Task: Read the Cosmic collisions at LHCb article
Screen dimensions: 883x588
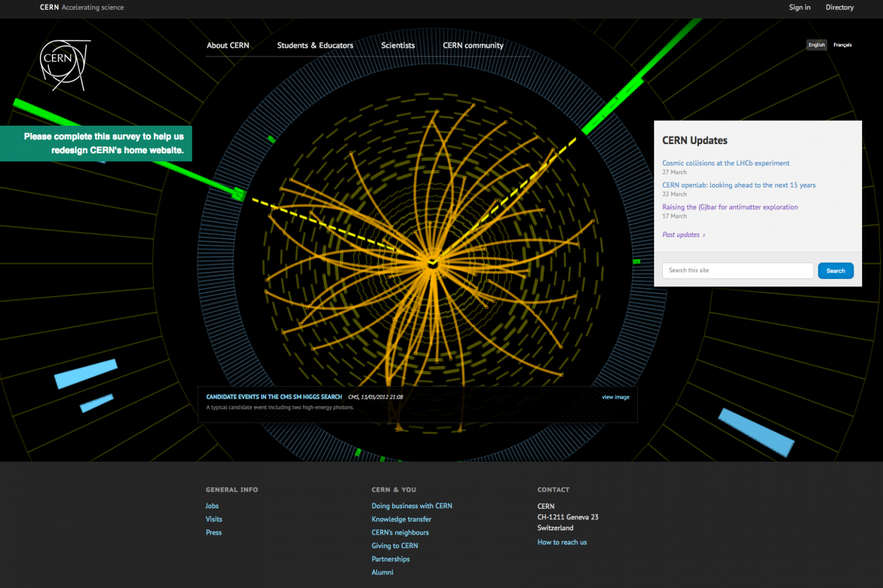Action: [725, 163]
